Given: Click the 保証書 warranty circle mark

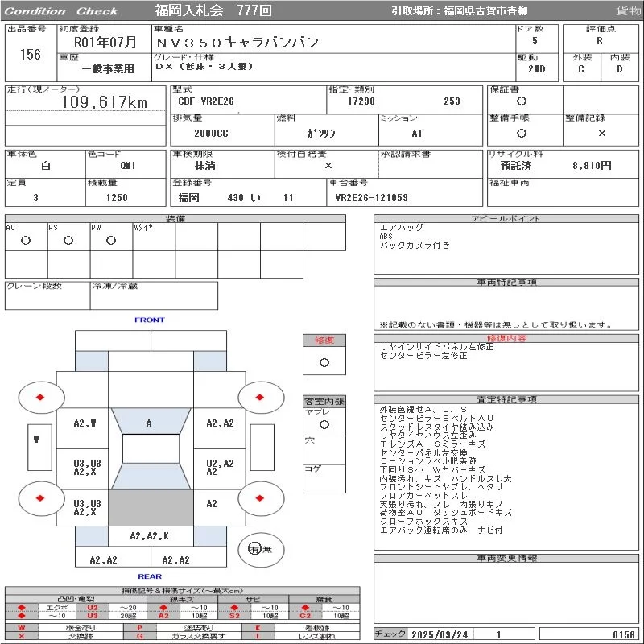Looking at the screenshot, I should point(522,101).
